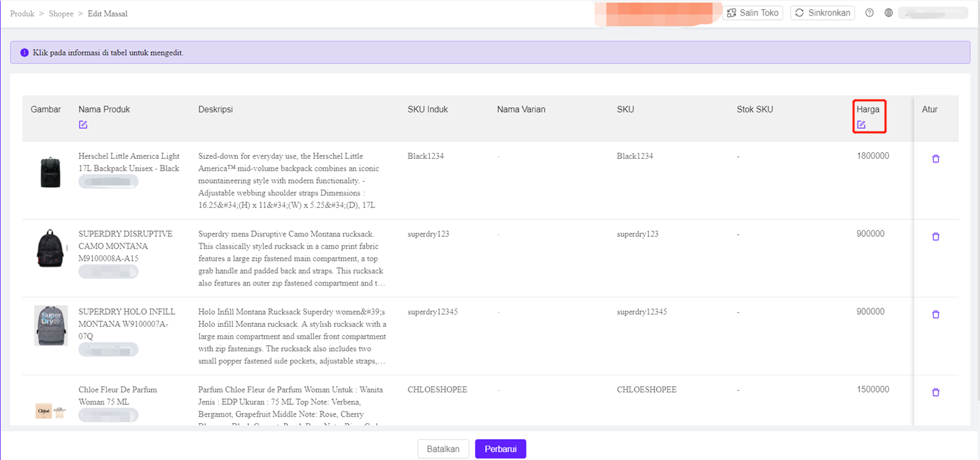The height and width of the screenshot is (460, 980).
Task: Edit the SKU Induk cell CHLOESHOPEE
Action: pos(438,389)
